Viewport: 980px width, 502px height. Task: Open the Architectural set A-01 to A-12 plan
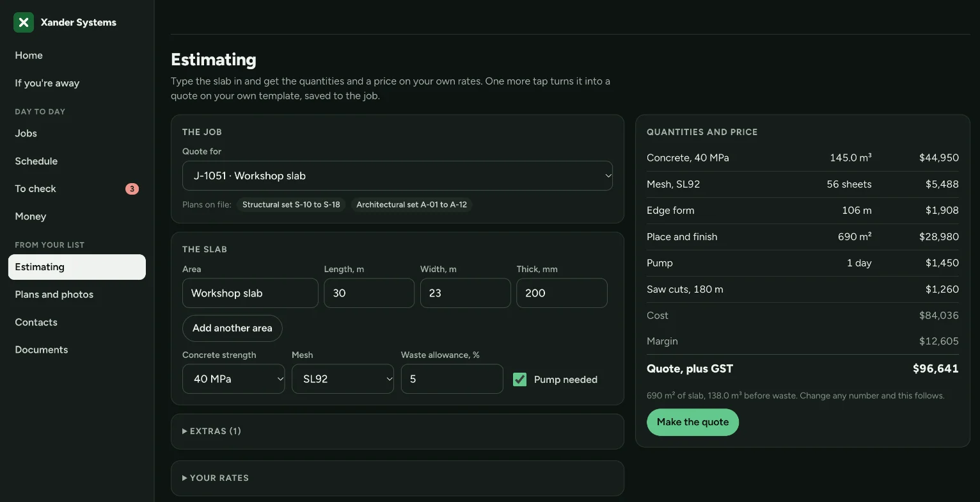click(x=412, y=205)
